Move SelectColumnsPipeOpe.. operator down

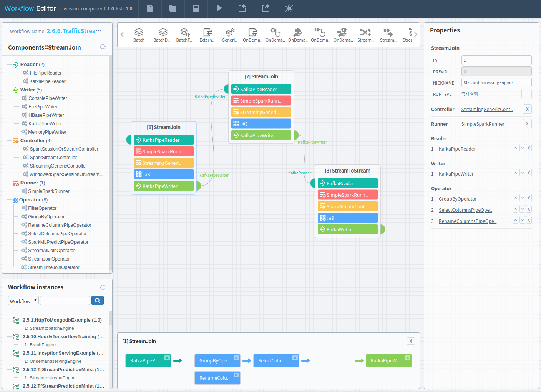pyautogui.click(x=522, y=209)
